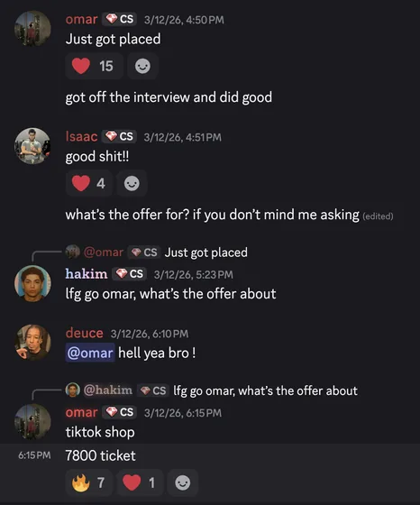Click hakim's avatar image

pos(32,283)
